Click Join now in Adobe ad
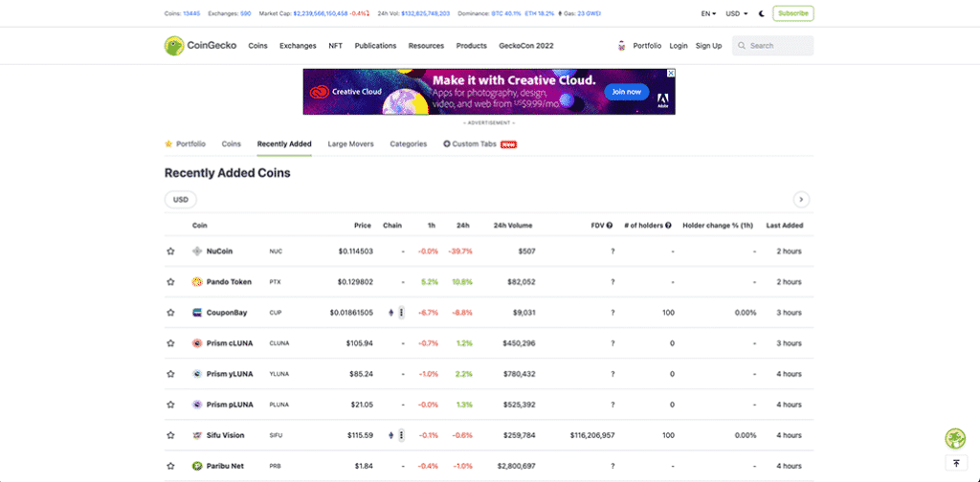Image resolution: width=980 pixels, height=482 pixels. pyautogui.click(x=626, y=92)
